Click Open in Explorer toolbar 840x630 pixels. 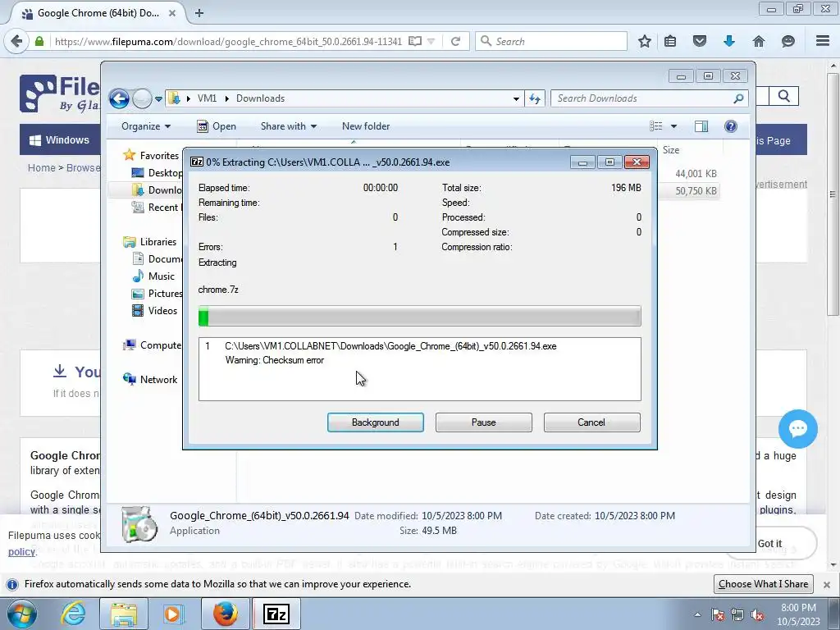217,126
